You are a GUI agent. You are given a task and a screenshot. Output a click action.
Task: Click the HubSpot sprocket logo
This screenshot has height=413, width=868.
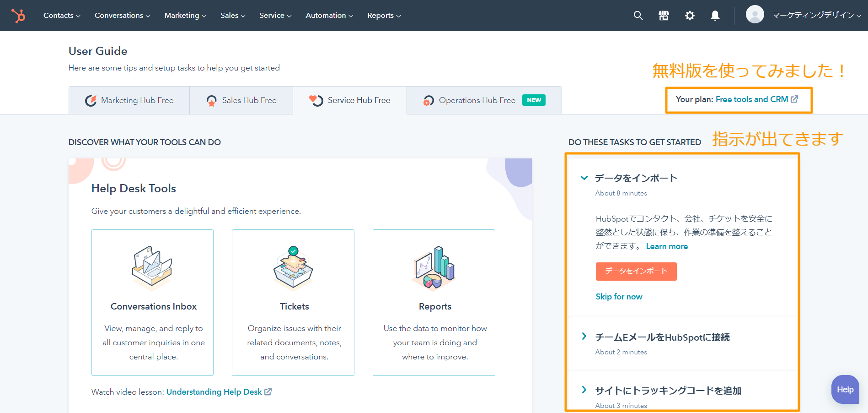pyautogui.click(x=19, y=16)
